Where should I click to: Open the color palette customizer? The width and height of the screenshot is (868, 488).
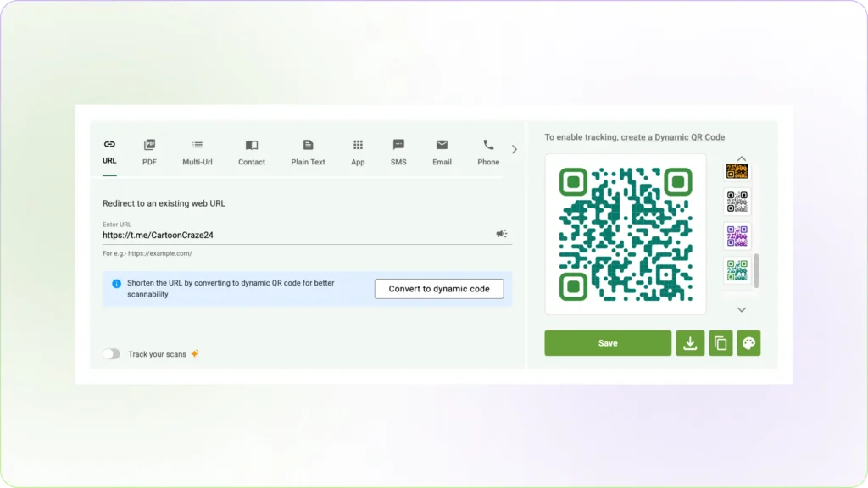coord(749,343)
